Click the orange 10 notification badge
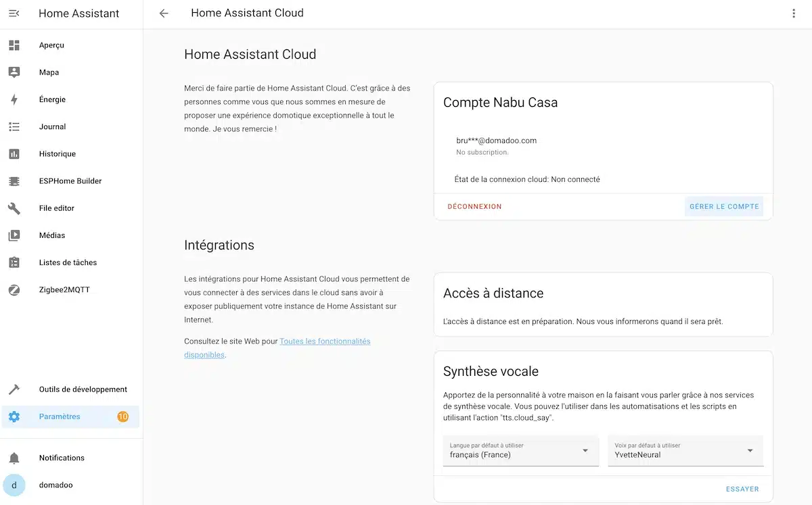The image size is (812, 505). pyautogui.click(x=123, y=416)
